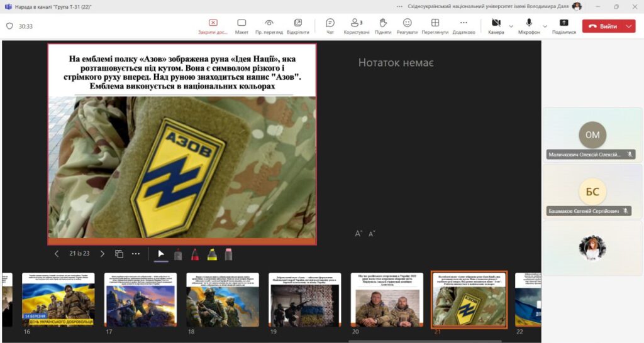Select the red pen annotation tool
Screen dimensions: 644x343
coord(195,254)
